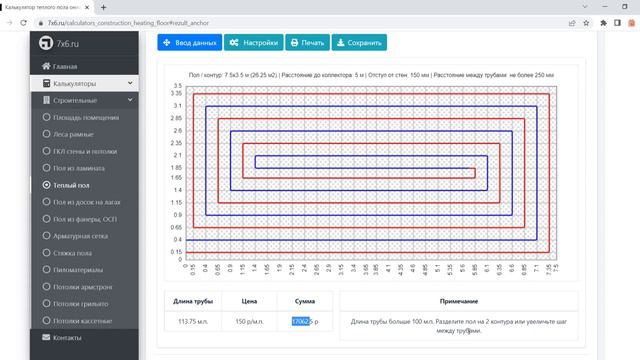Click the Цена column header
This screenshot has height=360, width=640.
pyautogui.click(x=249, y=301)
